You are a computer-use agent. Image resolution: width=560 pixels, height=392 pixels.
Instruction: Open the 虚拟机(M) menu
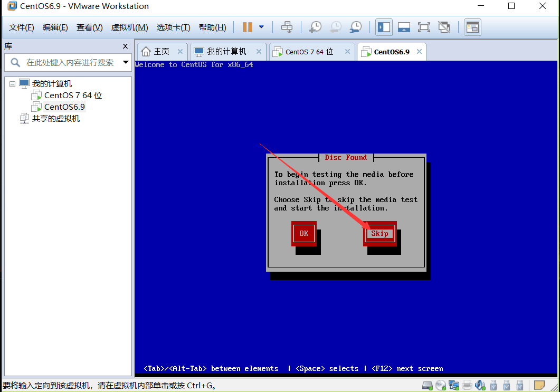pyautogui.click(x=129, y=27)
